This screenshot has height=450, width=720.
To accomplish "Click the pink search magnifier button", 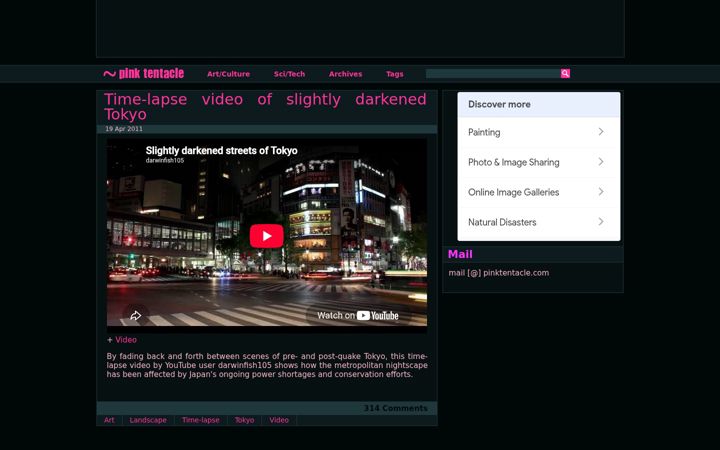I will pyautogui.click(x=565, y=73).
